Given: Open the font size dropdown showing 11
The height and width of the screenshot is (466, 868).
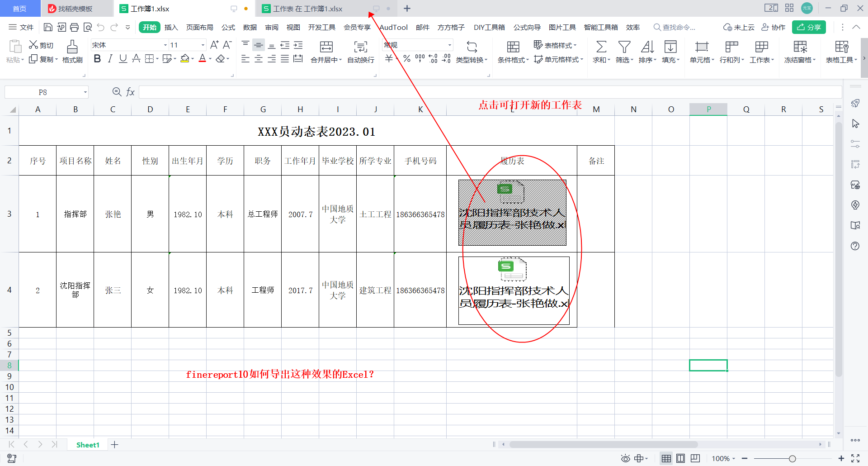Looking at the screenshot, I should (203, 45).
